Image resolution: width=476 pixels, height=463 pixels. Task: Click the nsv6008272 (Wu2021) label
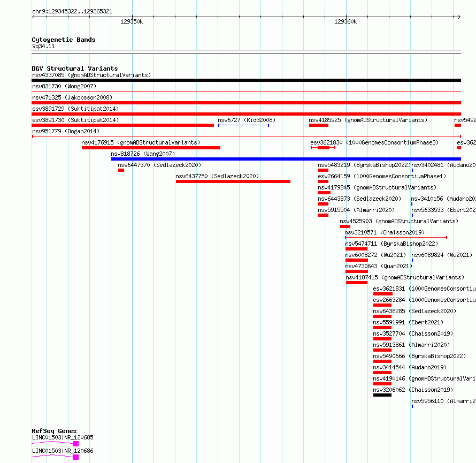[x=375, y=255]
